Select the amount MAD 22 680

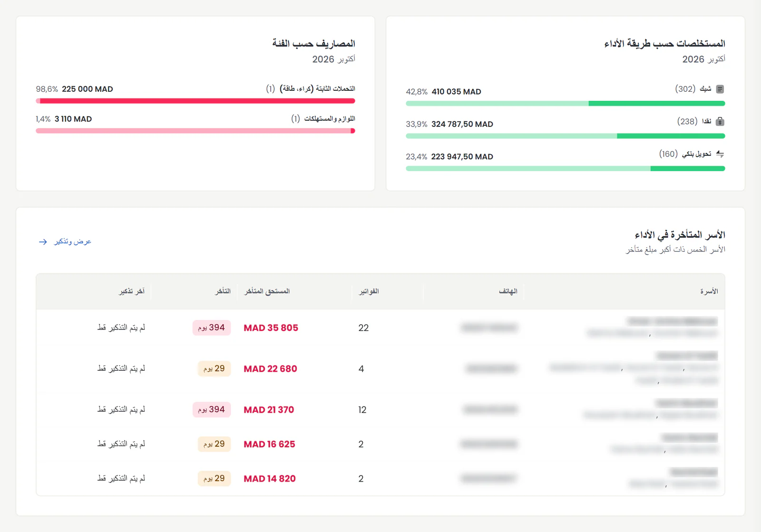pos(270,369)
